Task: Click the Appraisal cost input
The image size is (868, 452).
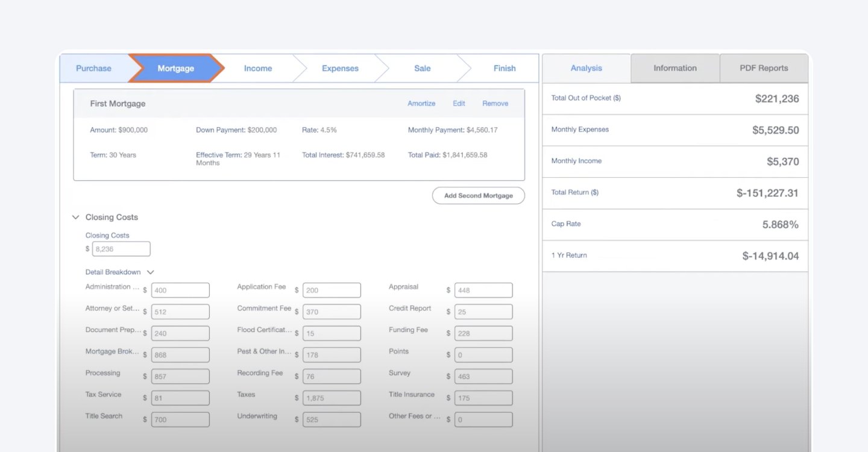Action: 483,290
